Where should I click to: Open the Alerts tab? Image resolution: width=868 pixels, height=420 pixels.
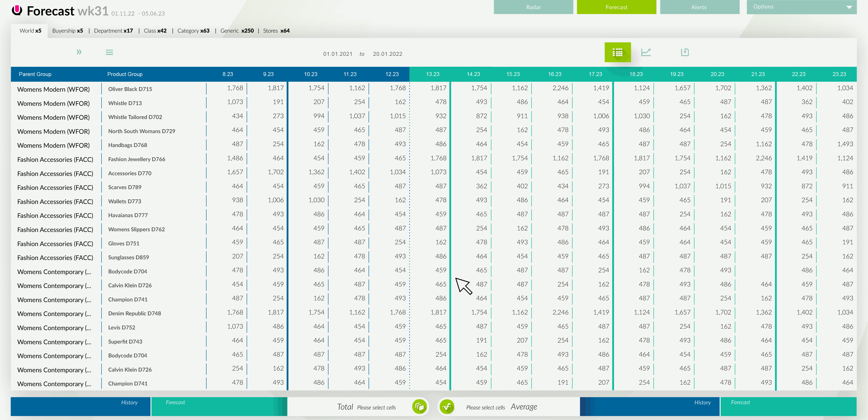699,7
